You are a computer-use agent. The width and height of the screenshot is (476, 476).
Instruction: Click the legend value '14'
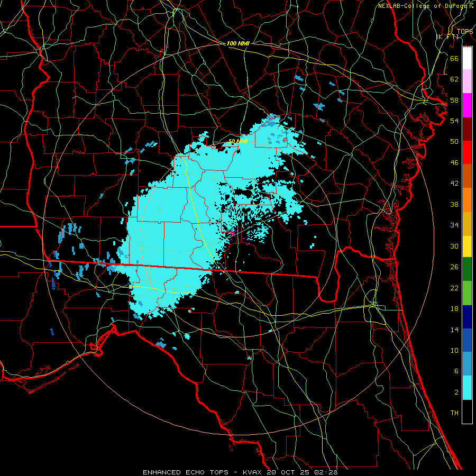pos(454,329)
